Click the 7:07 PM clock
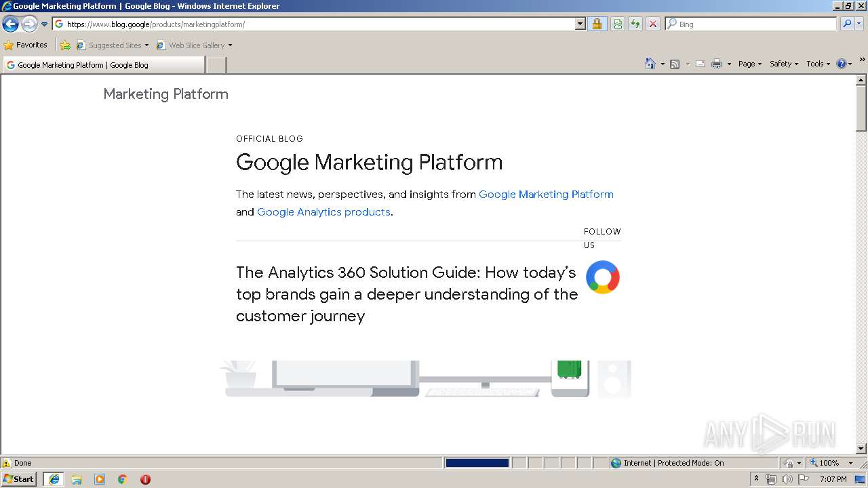 click(833, 479)
